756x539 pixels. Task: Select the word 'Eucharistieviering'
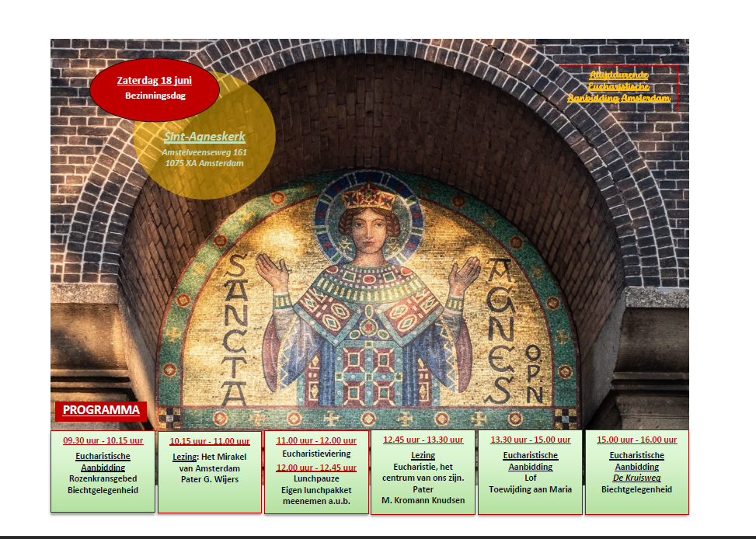(x=317, y=454)
